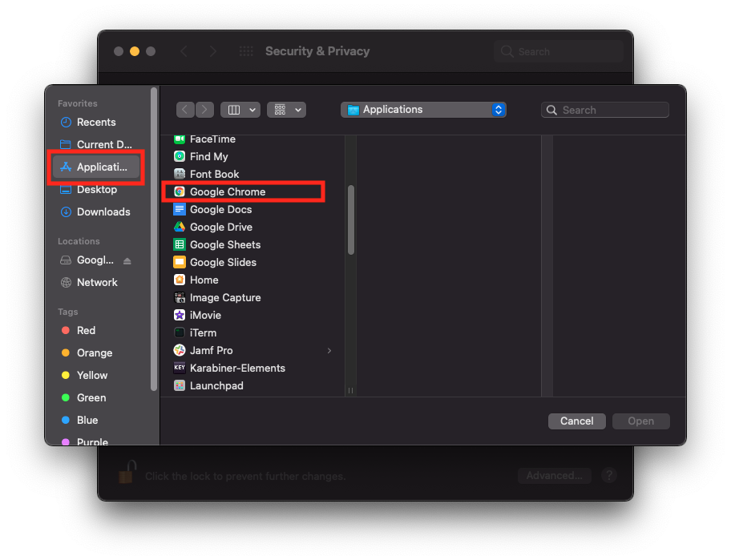The image size is (731, 560).
Task: Click the Font Book app icon
Action: [180, 174]
